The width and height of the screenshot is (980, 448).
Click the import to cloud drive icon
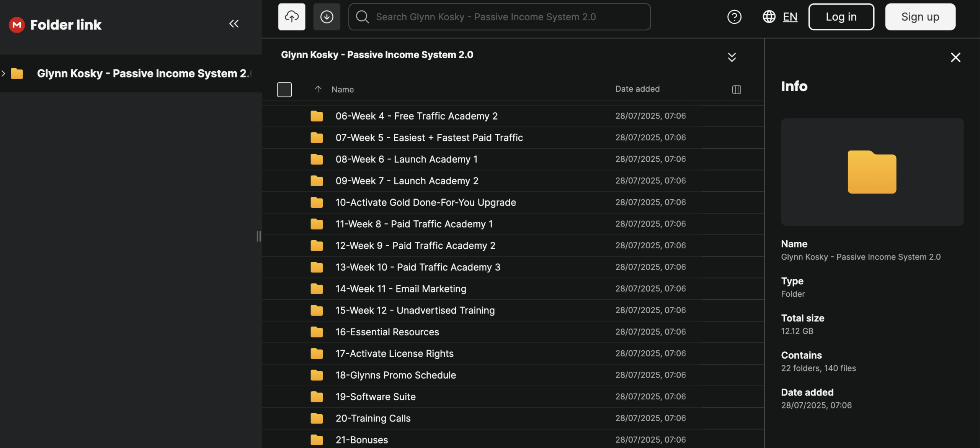click(x=292, y=17)
